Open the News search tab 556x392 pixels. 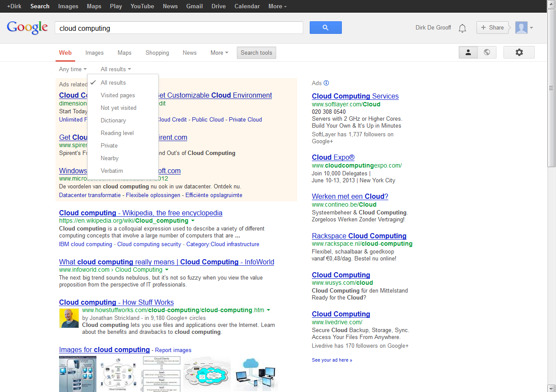point(189,53)
